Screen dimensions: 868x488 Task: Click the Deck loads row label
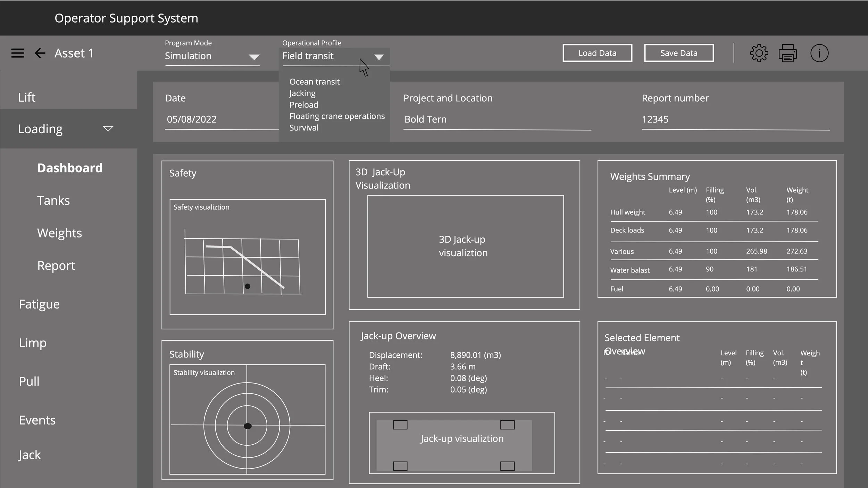point(627,230)
